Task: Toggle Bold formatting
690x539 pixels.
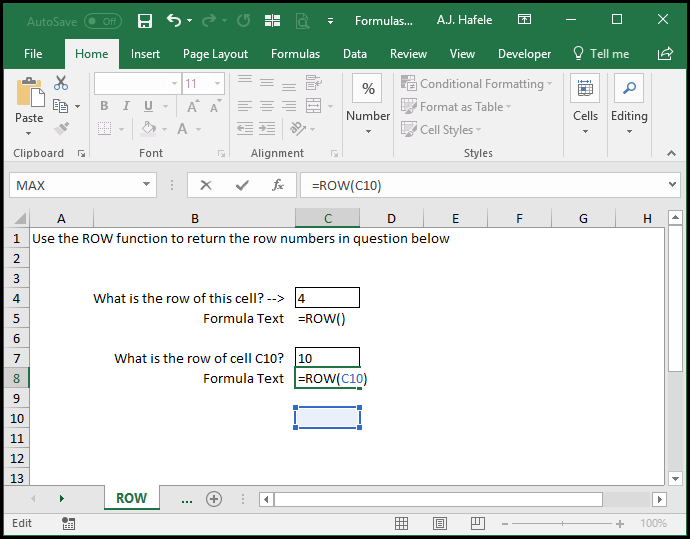Action: click(x=104, y=106)
